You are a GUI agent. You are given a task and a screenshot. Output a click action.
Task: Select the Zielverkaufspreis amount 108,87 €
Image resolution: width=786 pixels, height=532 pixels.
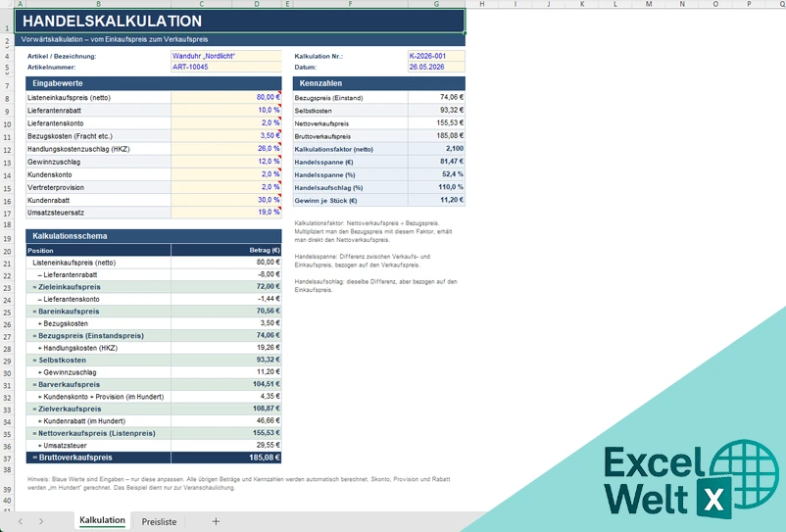coord(226,409)
